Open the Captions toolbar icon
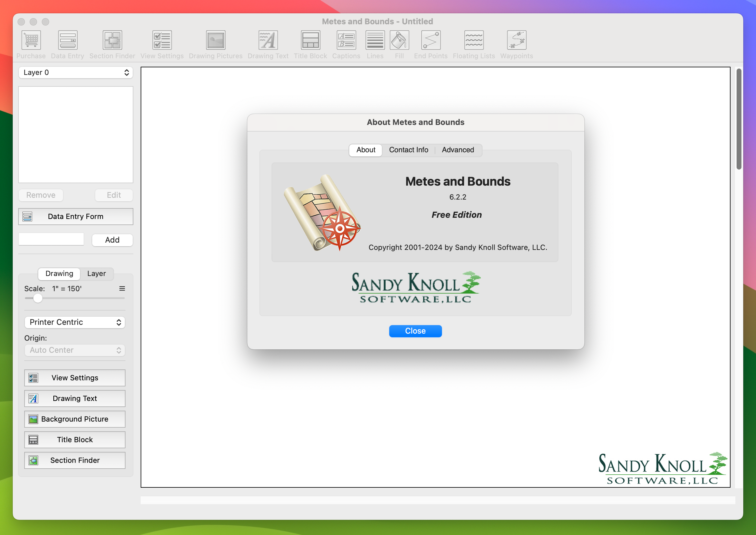This screenshot has height=535, width=756. (346, 40)
